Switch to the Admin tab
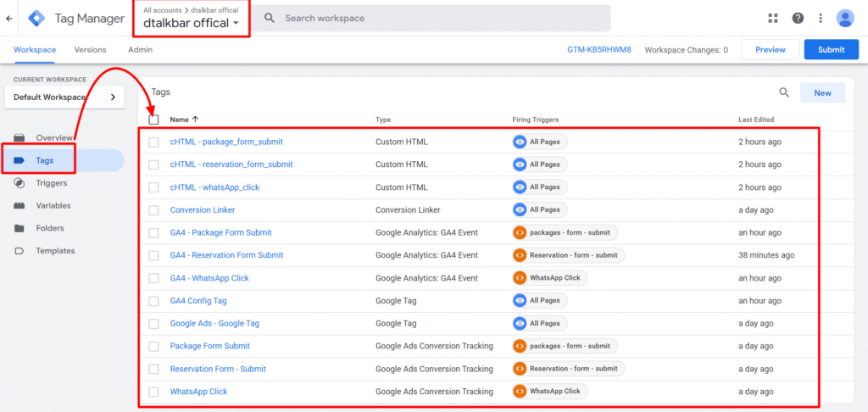Screen dimensions: 868x412 (140, 50)
